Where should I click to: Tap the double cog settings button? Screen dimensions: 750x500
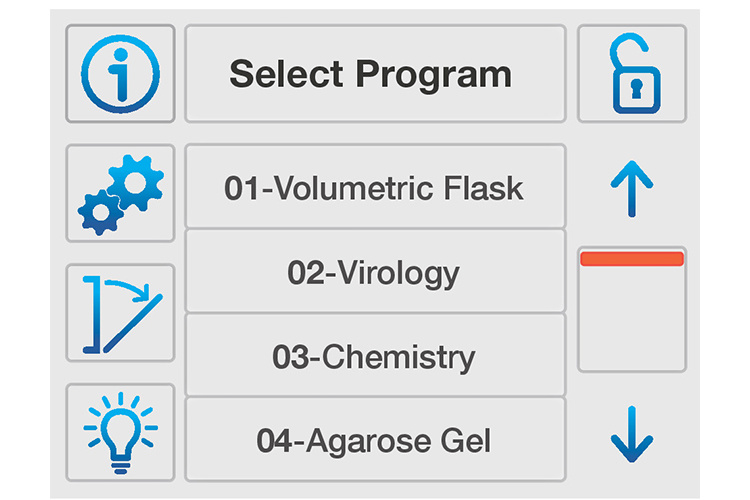(x=120, y=193)
